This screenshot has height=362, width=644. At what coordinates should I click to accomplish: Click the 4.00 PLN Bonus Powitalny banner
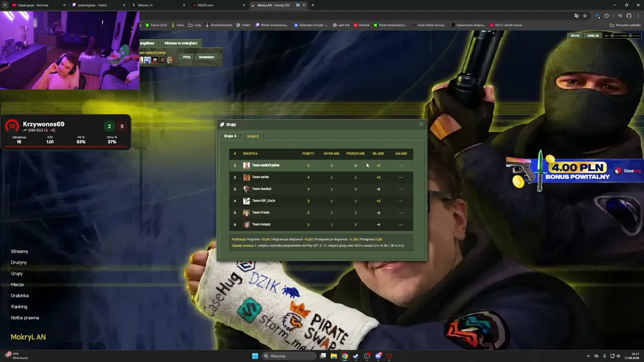[x=574, y=171]
